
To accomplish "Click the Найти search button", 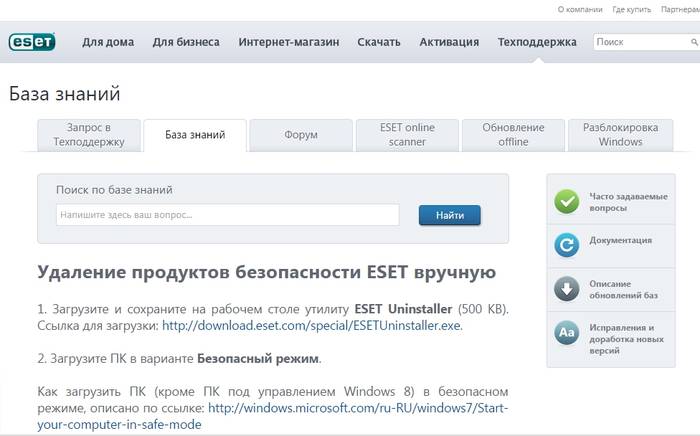I will [x=450, y=215].
